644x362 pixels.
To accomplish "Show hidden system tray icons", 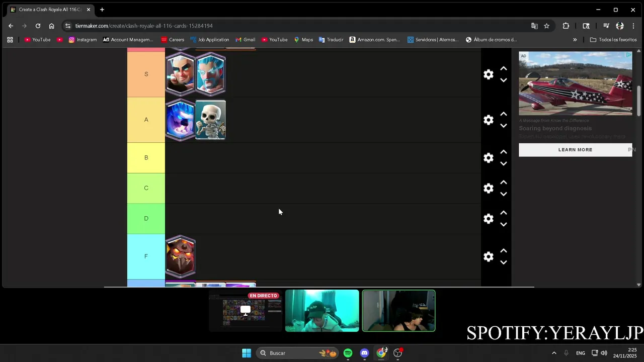I will [x=554, y=353].
